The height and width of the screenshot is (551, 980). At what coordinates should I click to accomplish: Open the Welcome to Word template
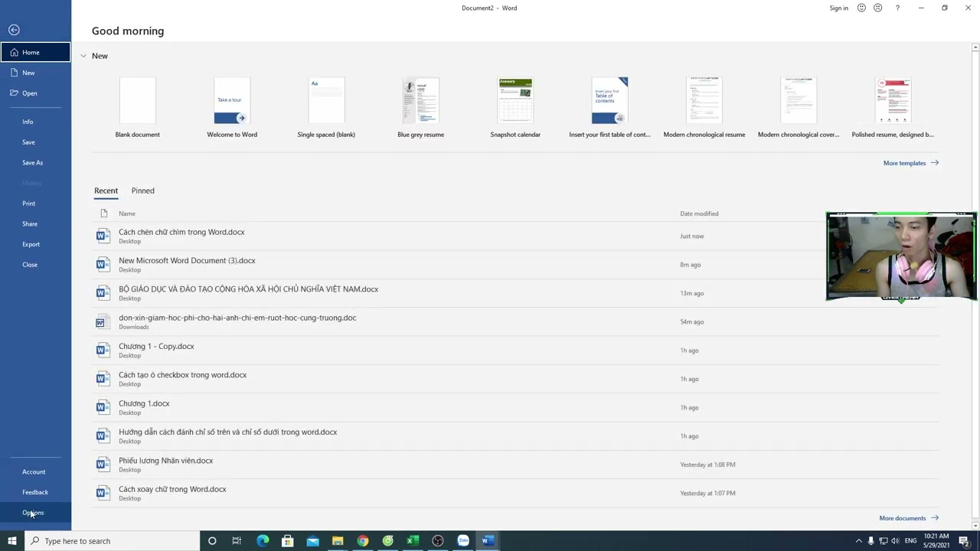point(232,107)
